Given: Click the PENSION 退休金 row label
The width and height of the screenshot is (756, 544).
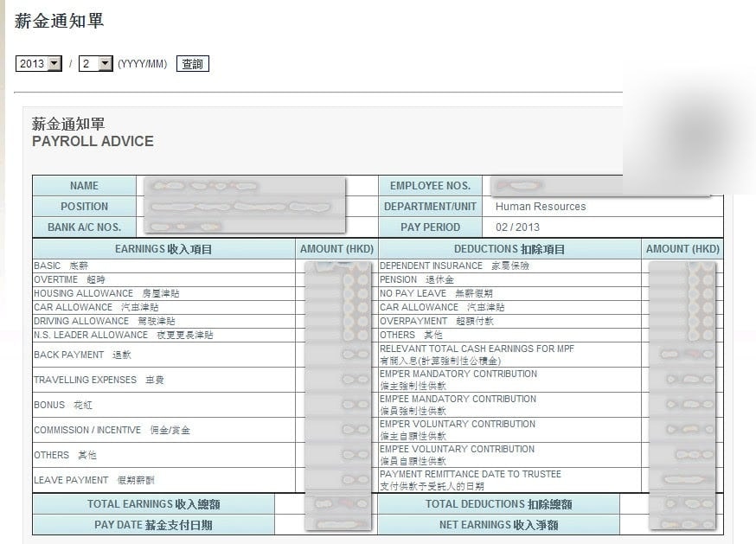Looking at the screenshot, I should click(417, 279).
